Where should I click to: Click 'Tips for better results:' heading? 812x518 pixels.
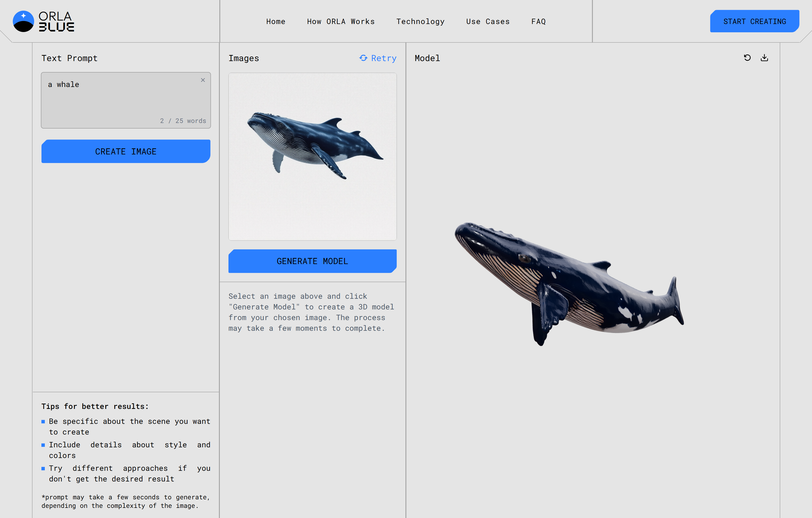coord(95,406)
